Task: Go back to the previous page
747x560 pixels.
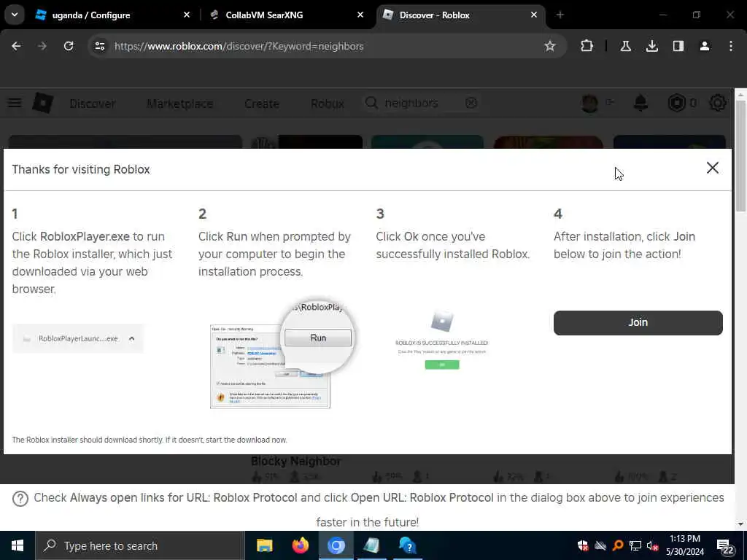Action: coord(16,46)
